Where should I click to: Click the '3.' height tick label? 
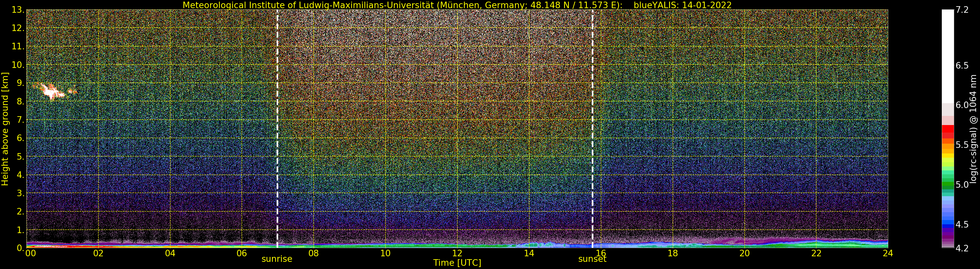point(21,193)
